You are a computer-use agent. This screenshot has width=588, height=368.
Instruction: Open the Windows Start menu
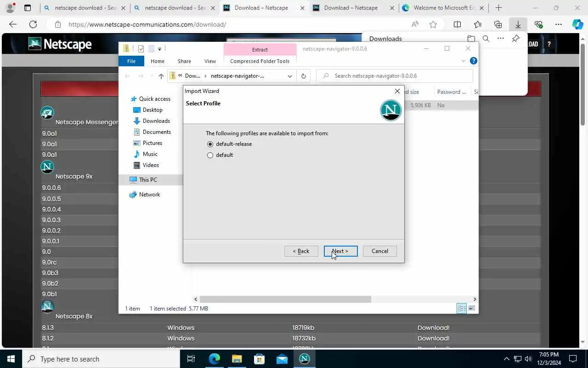[11, 359]
